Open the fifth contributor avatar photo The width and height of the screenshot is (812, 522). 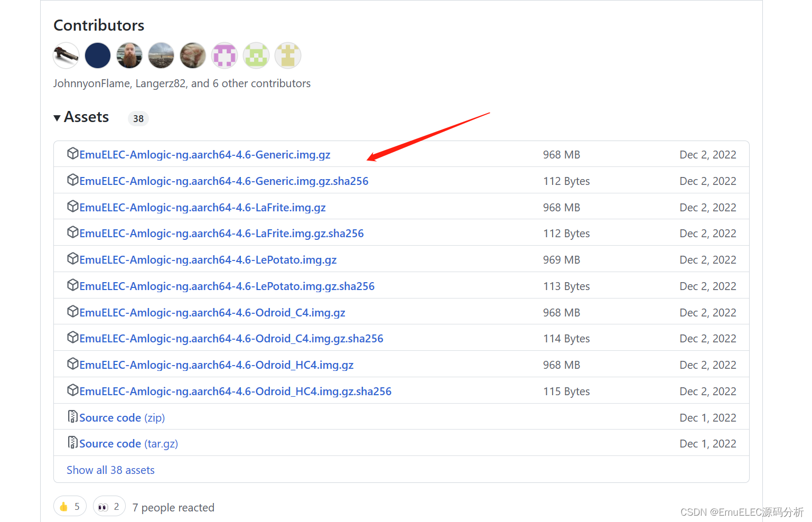[x=193, y=55]
